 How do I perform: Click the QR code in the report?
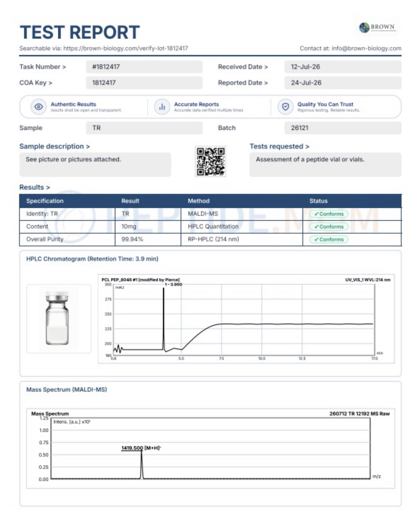pos(210,161)
